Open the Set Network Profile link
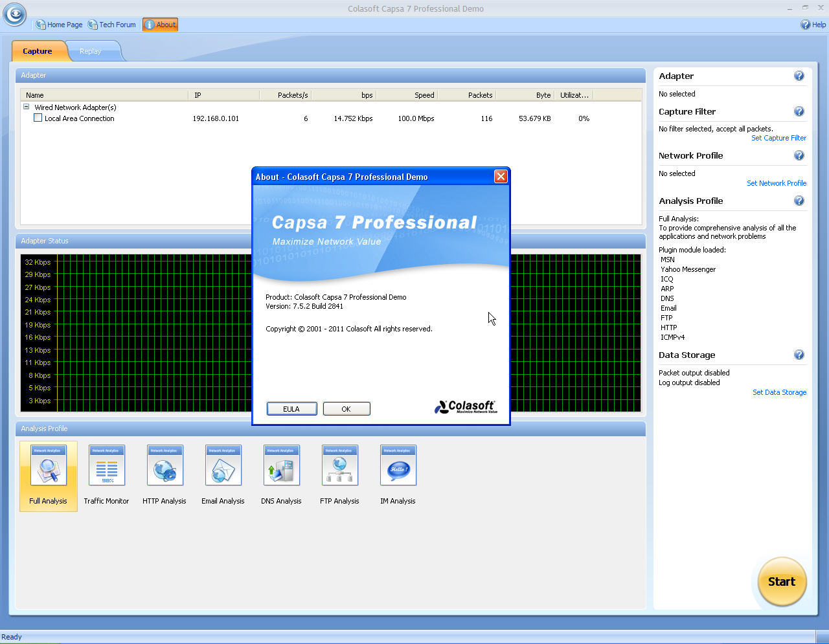This screenshot has height=644, width=829. 777,183
